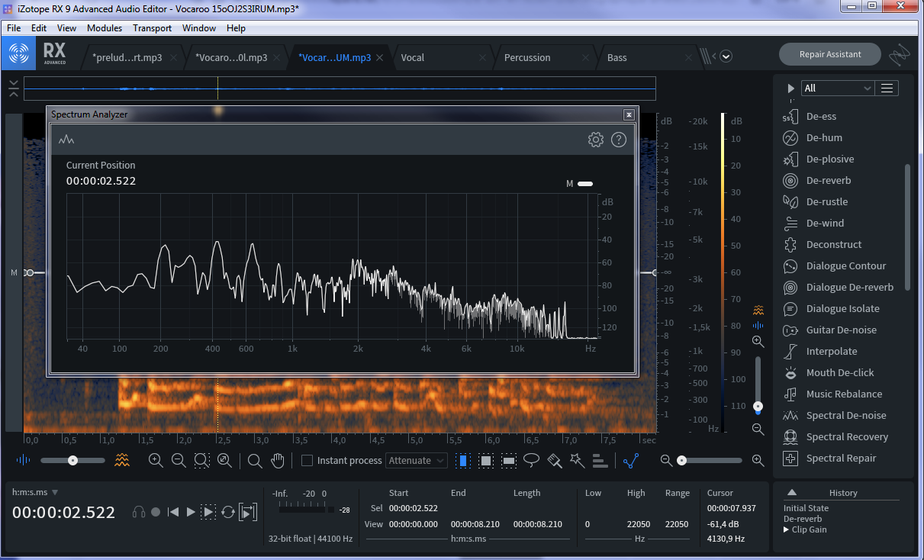
Task: Click the Spectrum Analyzer waveform icon
Action: 67,140
